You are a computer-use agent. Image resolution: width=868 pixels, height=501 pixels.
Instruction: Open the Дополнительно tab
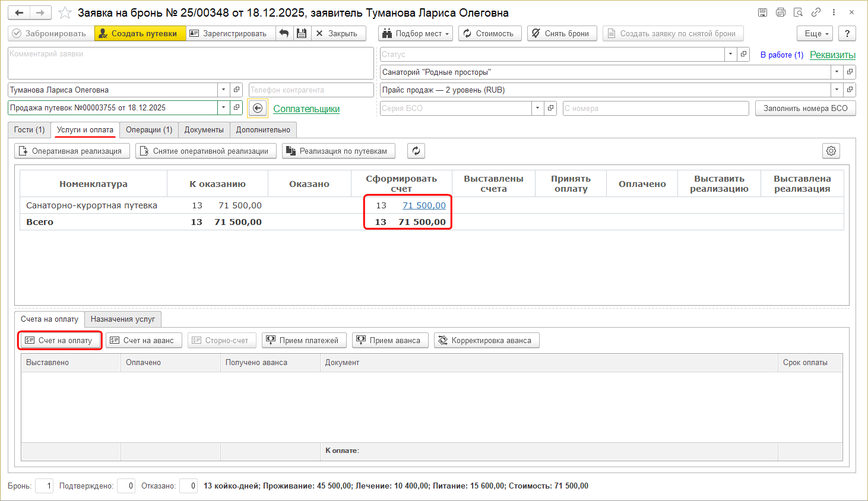pyautogui.click(x=263, y=129)
